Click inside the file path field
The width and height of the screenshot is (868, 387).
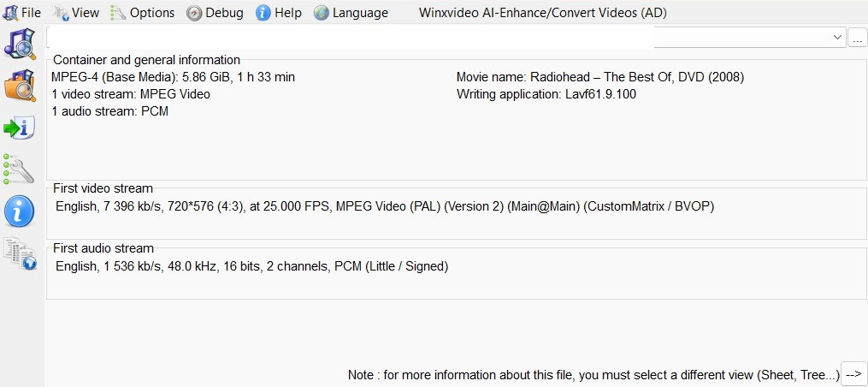click(x=351, y=38)
